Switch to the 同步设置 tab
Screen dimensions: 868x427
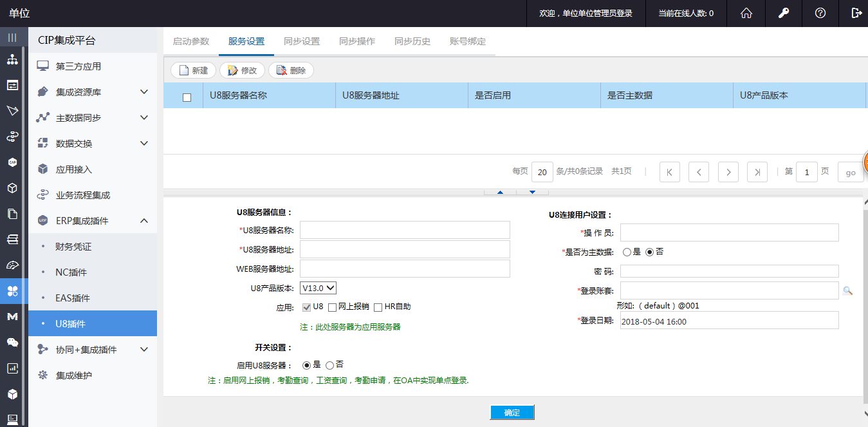point(302,41)
